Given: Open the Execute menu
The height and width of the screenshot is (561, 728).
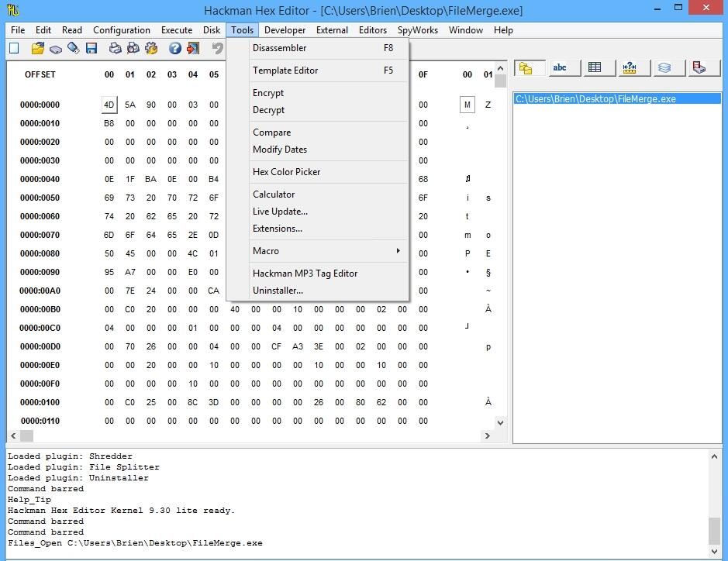Looking at the screenshot, I should point(177,30).
